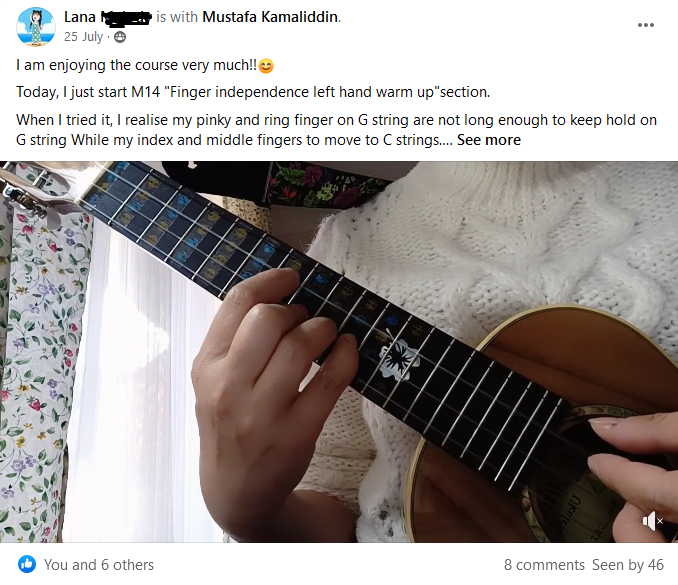Click the white hibiscus inlay on the fretboard

[398, 358]
